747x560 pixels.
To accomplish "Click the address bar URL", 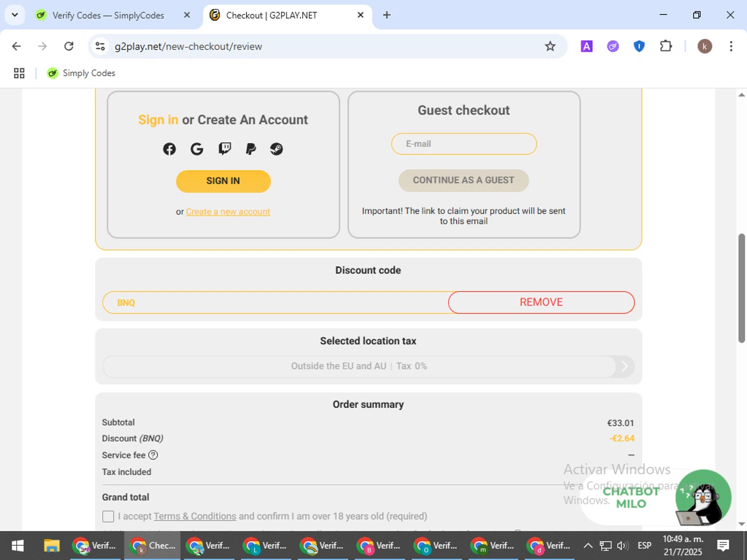I will pos(188,46).
